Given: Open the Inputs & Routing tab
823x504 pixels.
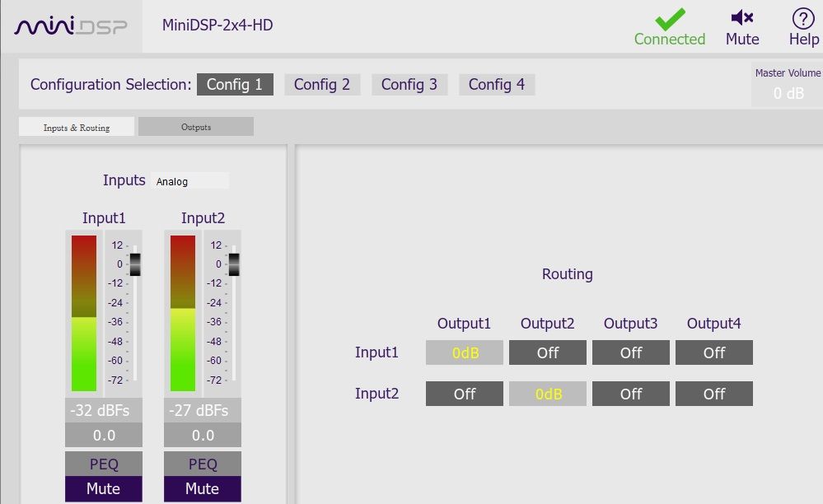Looking at the screenshot, I should pos(77,127).
